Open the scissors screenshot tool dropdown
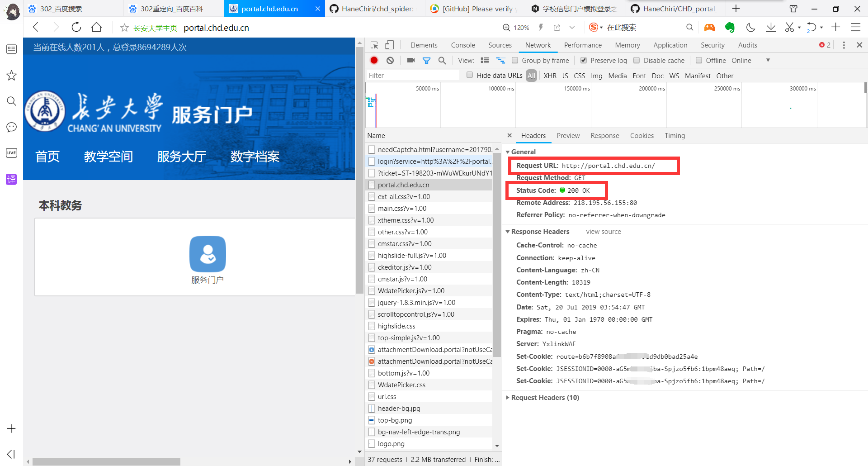This screenshot has width=868, height=466. tap(799, 28)
